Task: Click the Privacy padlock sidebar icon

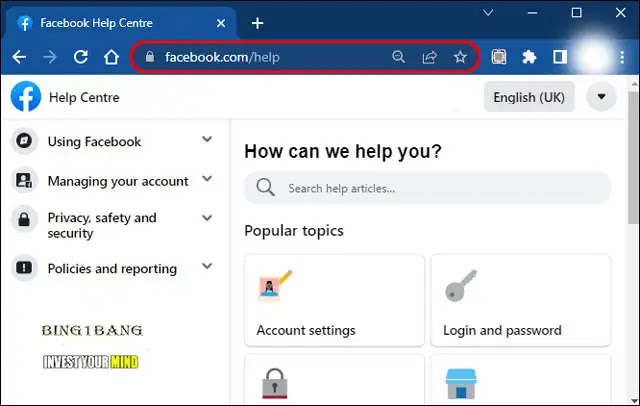Action: pyautogui.click(x=24, y=220)
